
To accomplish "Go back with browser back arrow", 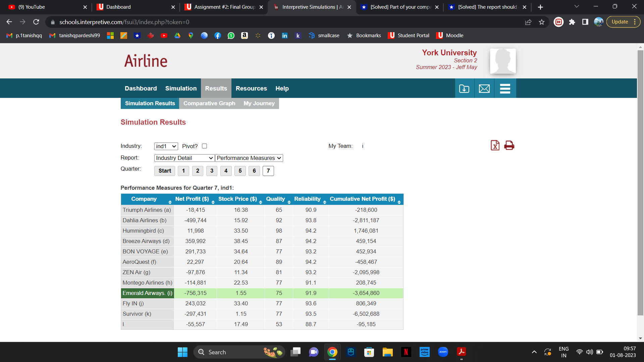I will pos(9,22).
